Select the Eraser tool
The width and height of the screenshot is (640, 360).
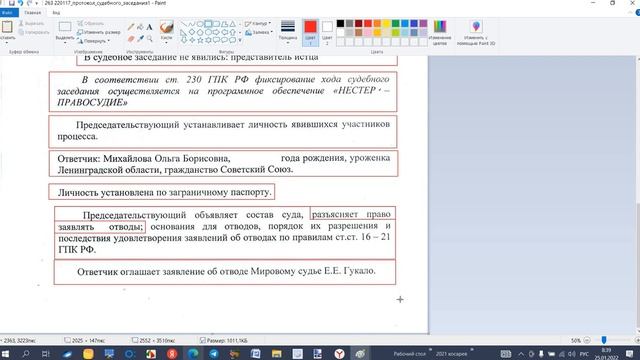tap(131, 39)
